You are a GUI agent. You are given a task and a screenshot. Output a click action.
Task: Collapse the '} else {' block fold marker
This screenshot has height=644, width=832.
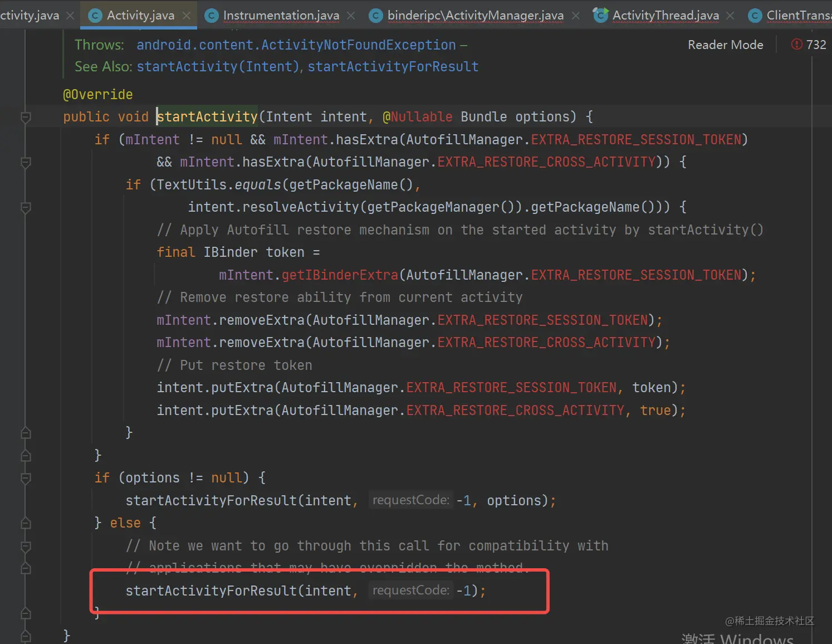26,523
